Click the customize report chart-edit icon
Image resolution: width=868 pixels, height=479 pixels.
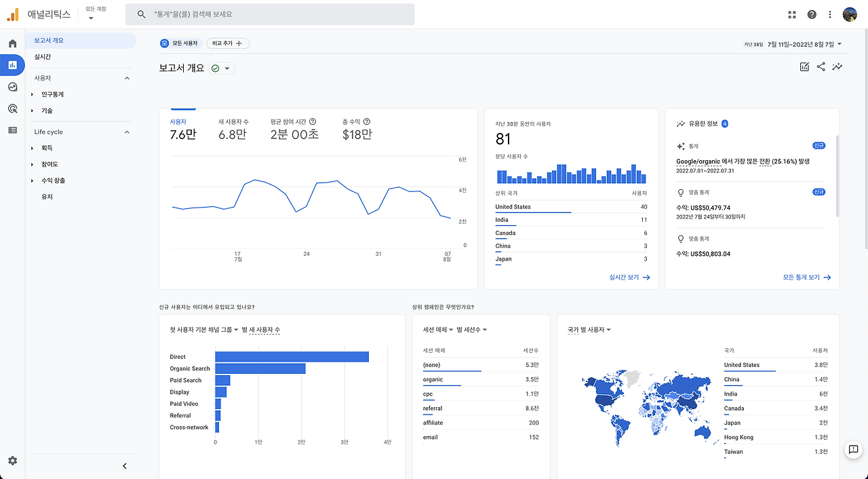point(804,66)
